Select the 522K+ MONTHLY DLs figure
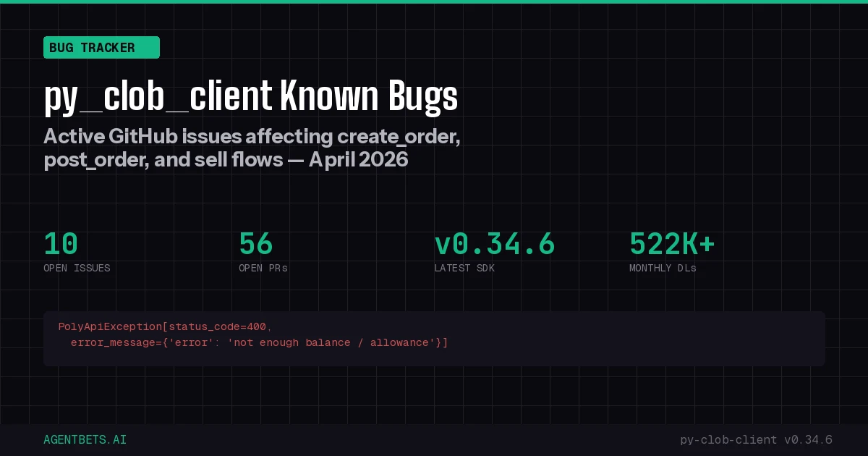This screenshot has width=868, height=456. pyautogui.click(x=671, y=244)
